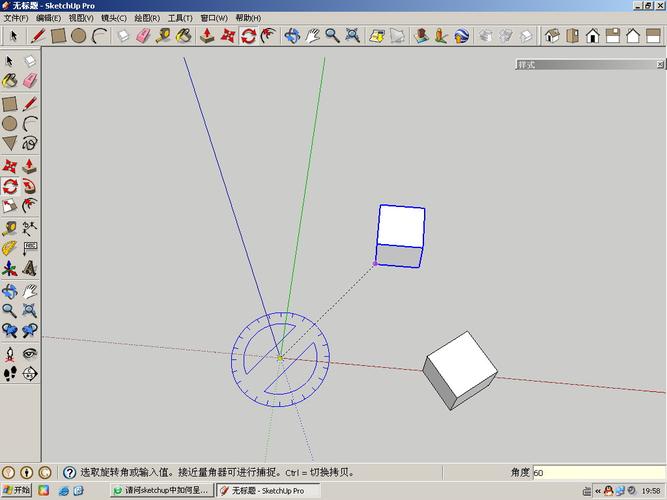
Task: Activate the Look Around eye tool
Action: click(30, 353)
